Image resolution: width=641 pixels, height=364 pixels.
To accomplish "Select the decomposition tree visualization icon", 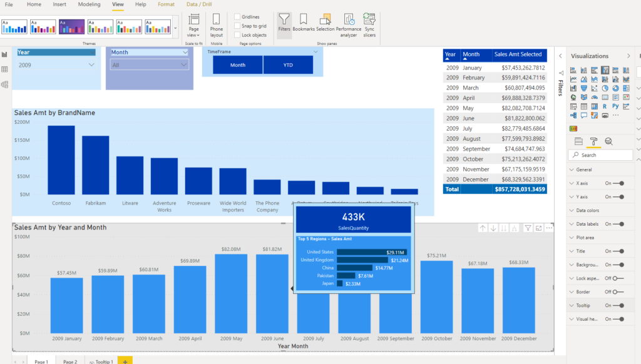I will point(573,115).
